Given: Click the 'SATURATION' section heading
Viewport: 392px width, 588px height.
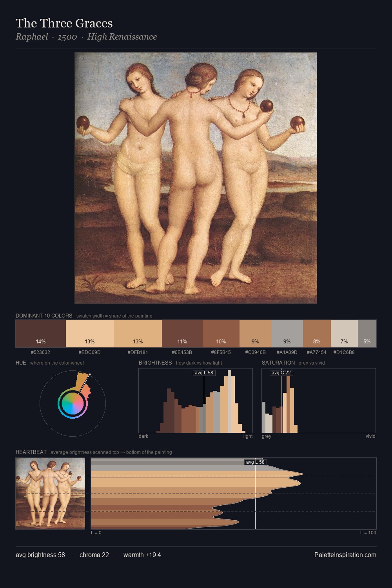Looking at the screenshot, I should (278, 363).
